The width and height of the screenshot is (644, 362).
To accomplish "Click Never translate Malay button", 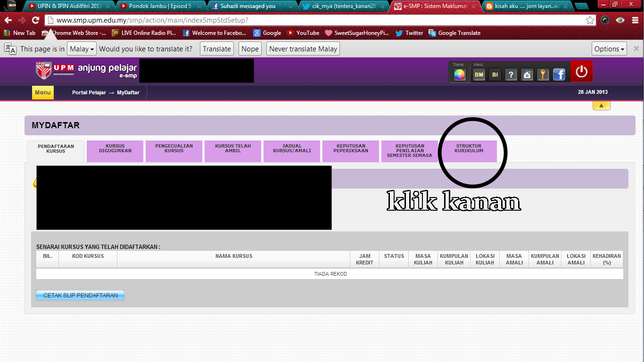I will click(303, 49).
